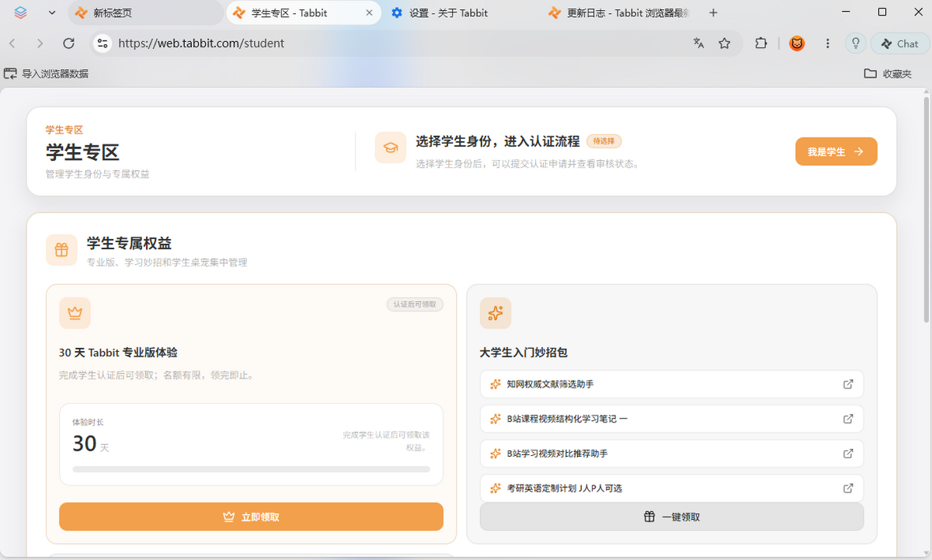Image resolution: width=932 pixels, height=560 pixels.
Task: Open 考研英语定制计划 item
Action: [x=672, y=489]
